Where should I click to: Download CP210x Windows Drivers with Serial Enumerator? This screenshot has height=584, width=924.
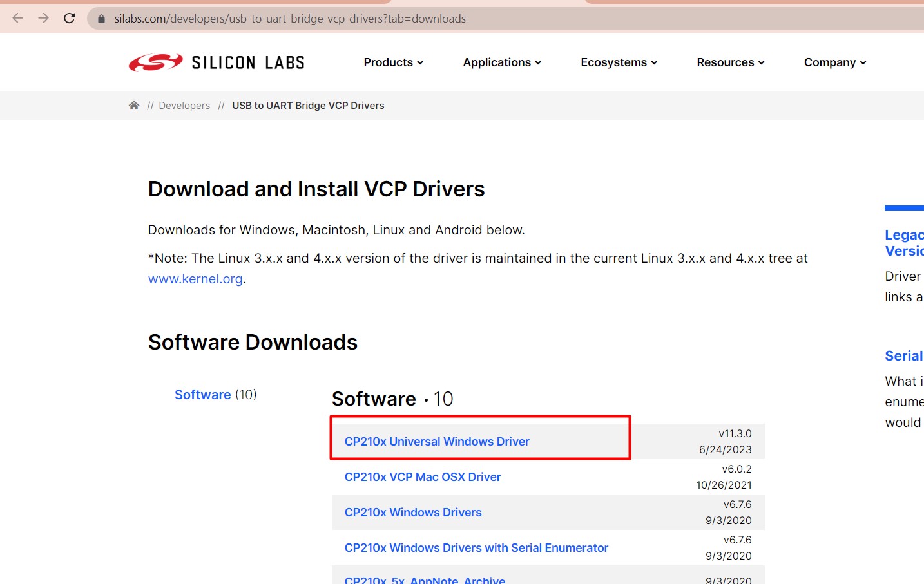pos(476,548)
